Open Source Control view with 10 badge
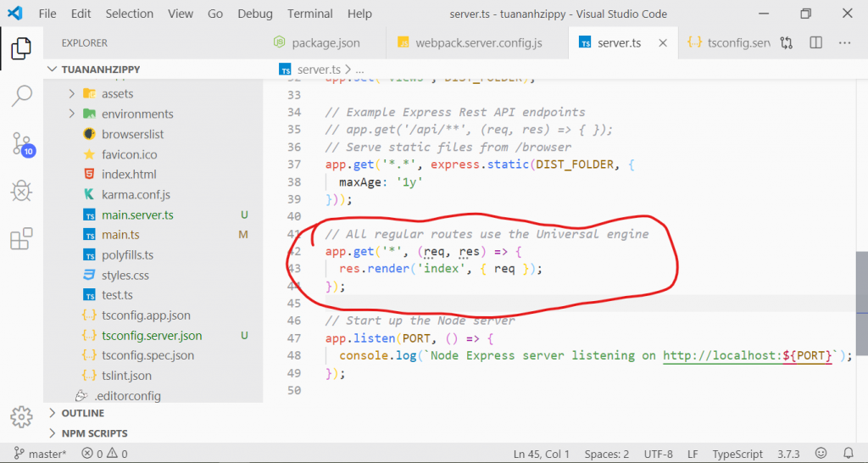 (x=21, y=143)
